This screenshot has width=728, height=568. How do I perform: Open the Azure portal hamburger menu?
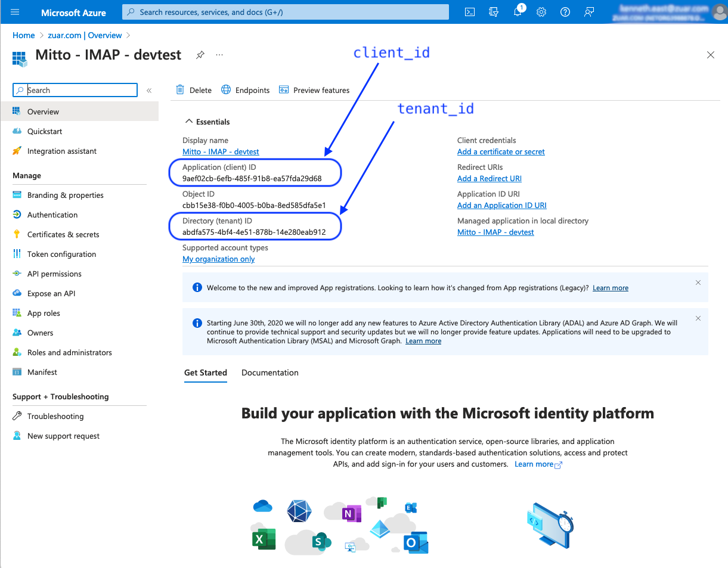tap(15, 12)
